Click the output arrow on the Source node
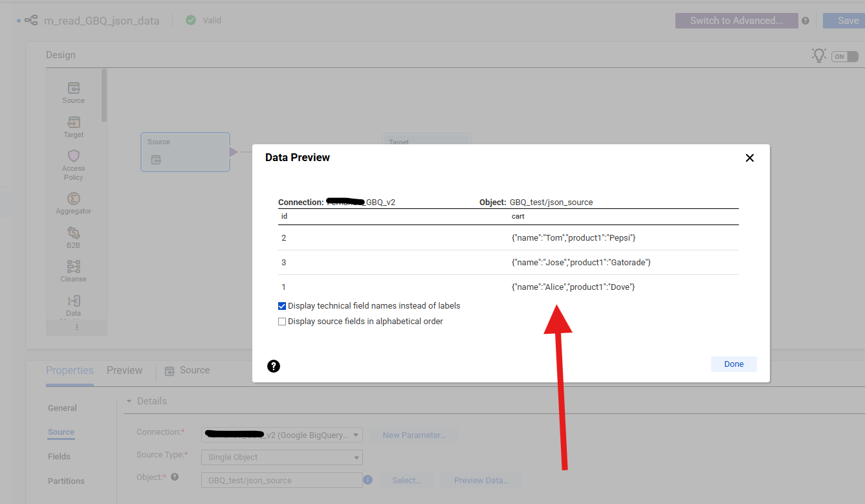This screenshot has height=504, width=865. pyautogui.click(x=234, y=152)
